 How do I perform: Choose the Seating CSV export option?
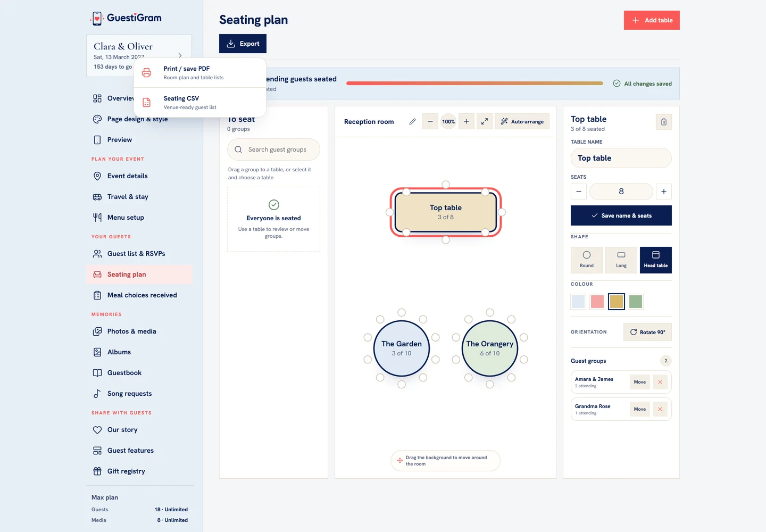[200, 103]
